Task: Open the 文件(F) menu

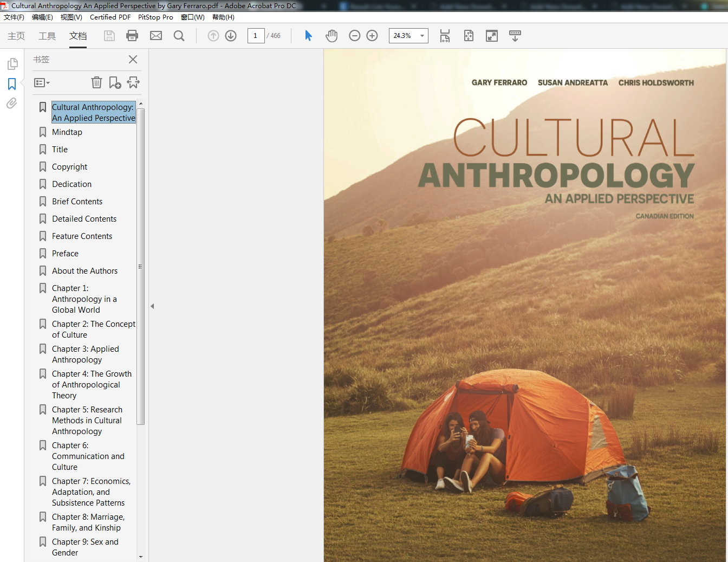Action: 14,17
